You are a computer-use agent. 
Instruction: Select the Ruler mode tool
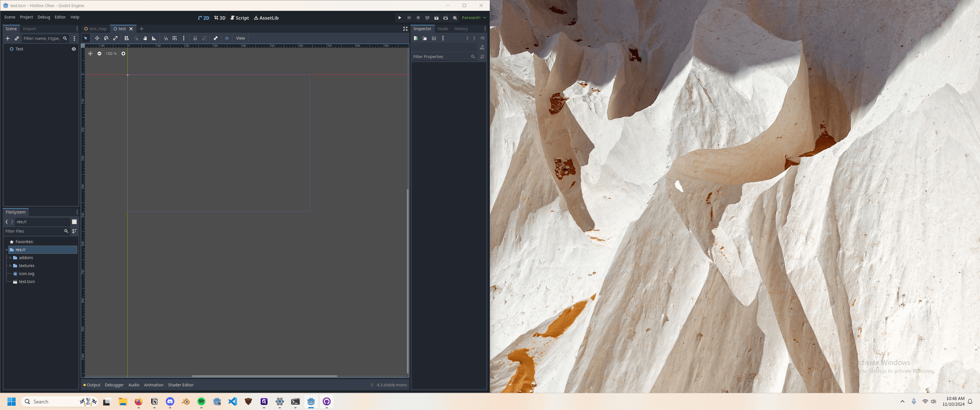154,38
